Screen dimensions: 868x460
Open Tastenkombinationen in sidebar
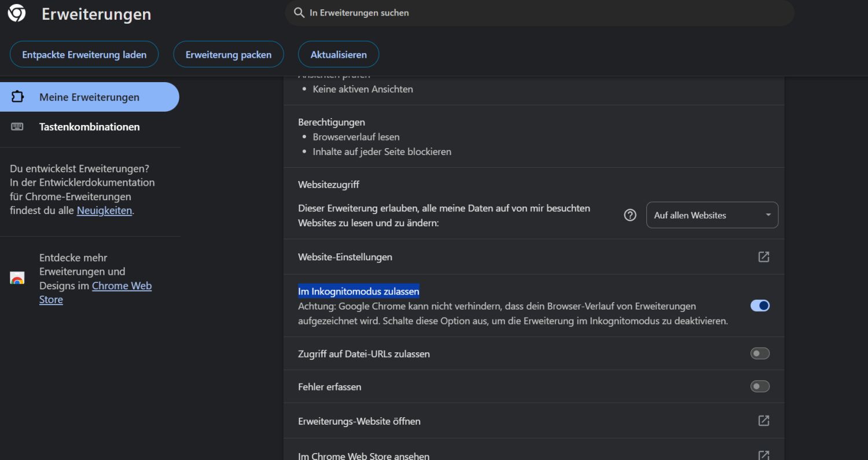[x=89, y=127]
